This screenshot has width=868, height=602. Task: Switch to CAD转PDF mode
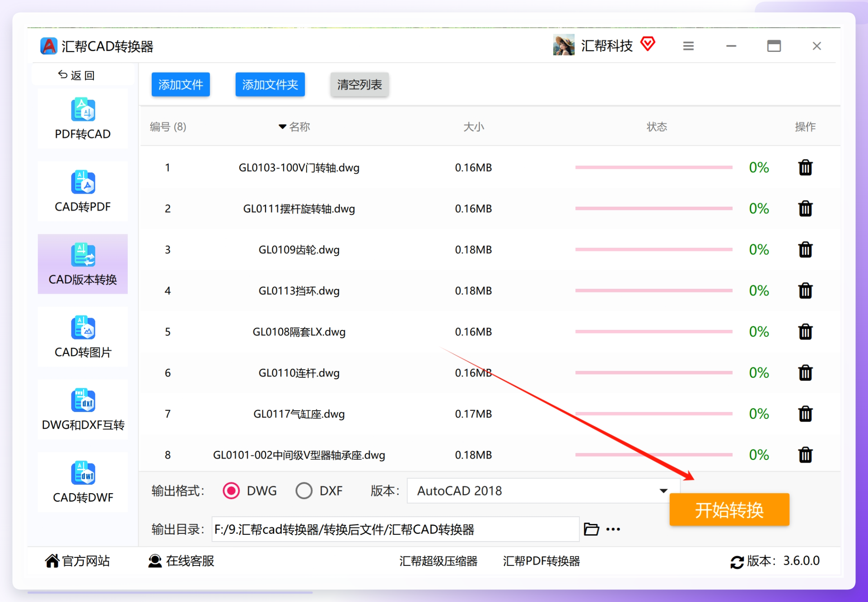point(83,191)
